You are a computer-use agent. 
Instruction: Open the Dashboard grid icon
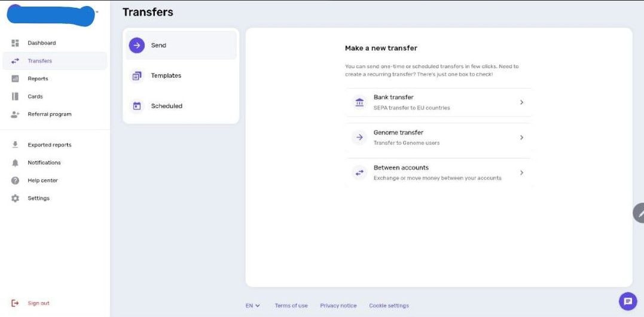click(15, 43)
